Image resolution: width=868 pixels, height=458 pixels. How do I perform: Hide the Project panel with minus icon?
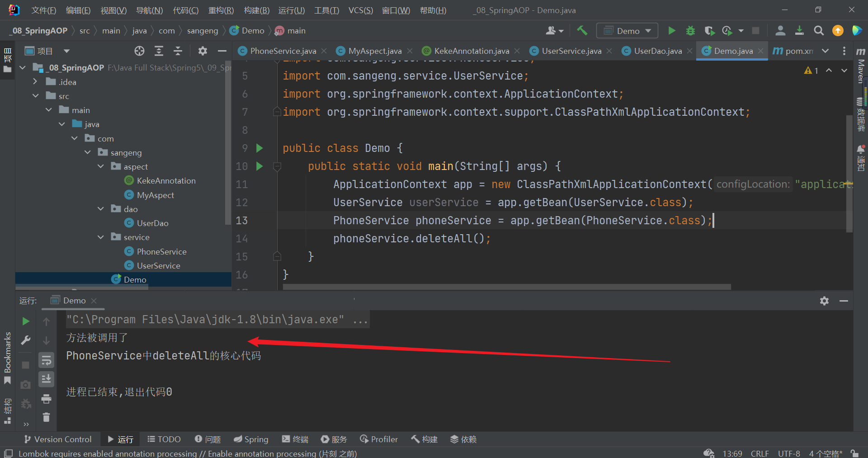[x=222, y=51]
